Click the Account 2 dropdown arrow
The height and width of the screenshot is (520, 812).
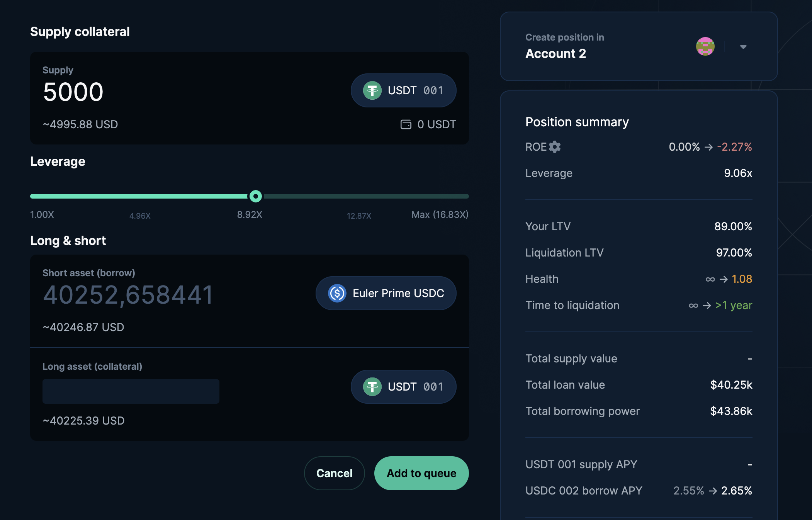click(743, 47)
